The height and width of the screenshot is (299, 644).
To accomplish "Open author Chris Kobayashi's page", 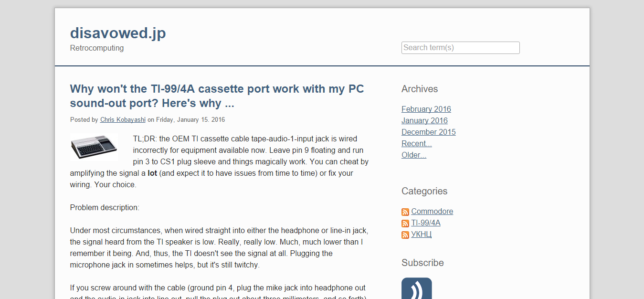I will tap(123, 120).
